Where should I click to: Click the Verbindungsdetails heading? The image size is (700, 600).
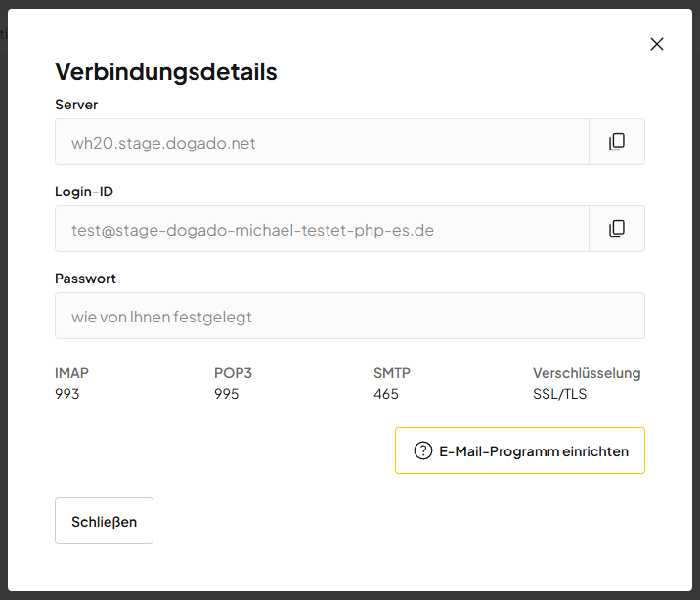(166, 71)
